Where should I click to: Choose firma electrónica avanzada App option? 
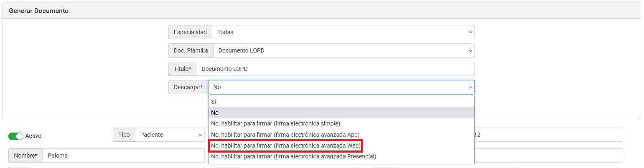click(341, 135)
